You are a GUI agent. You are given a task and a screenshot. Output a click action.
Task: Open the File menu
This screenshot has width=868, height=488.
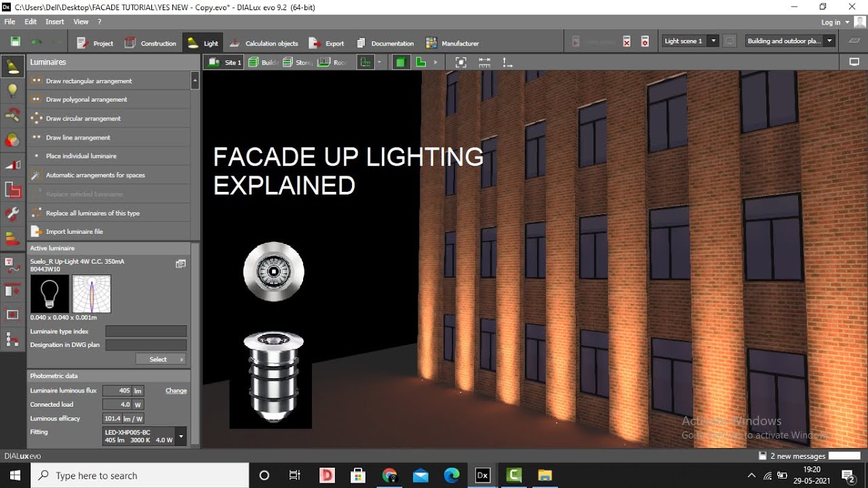(x=9, y=22)
